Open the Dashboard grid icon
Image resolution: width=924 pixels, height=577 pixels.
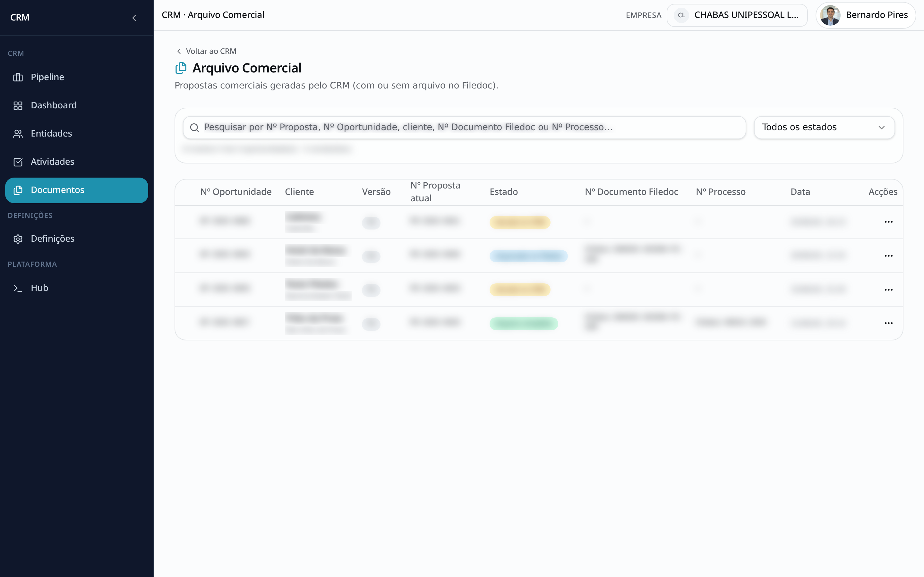point(18,105)
